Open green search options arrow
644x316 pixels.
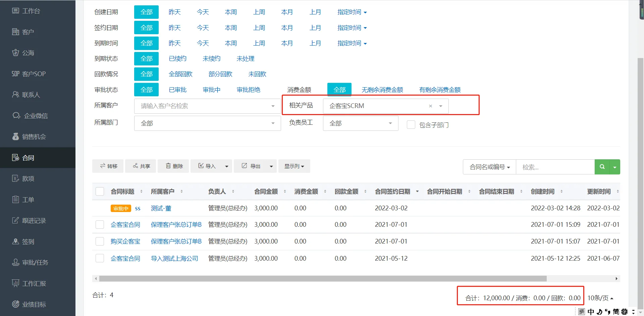click(615, 167)
